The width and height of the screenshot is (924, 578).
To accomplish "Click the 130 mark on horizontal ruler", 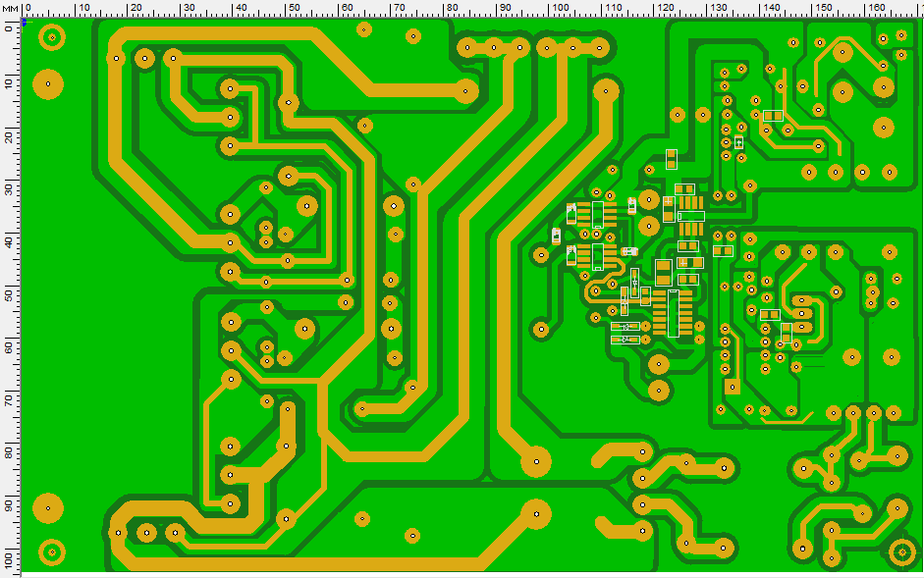I will coord(717,9).
